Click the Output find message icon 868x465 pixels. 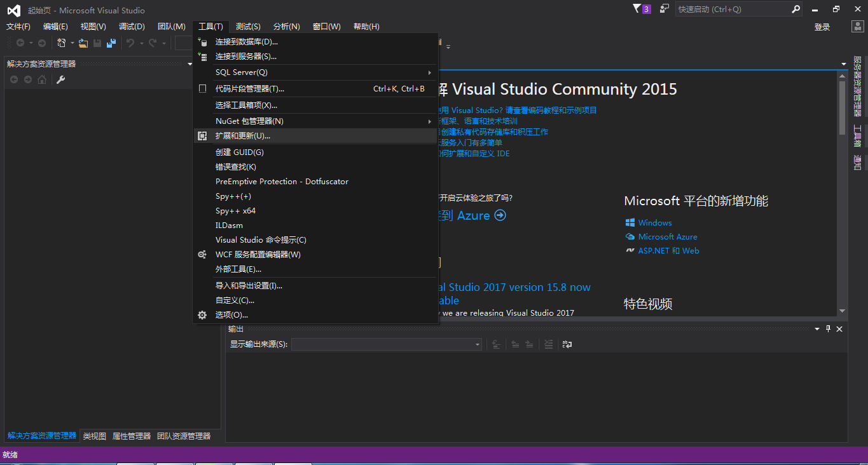point(497,344)
